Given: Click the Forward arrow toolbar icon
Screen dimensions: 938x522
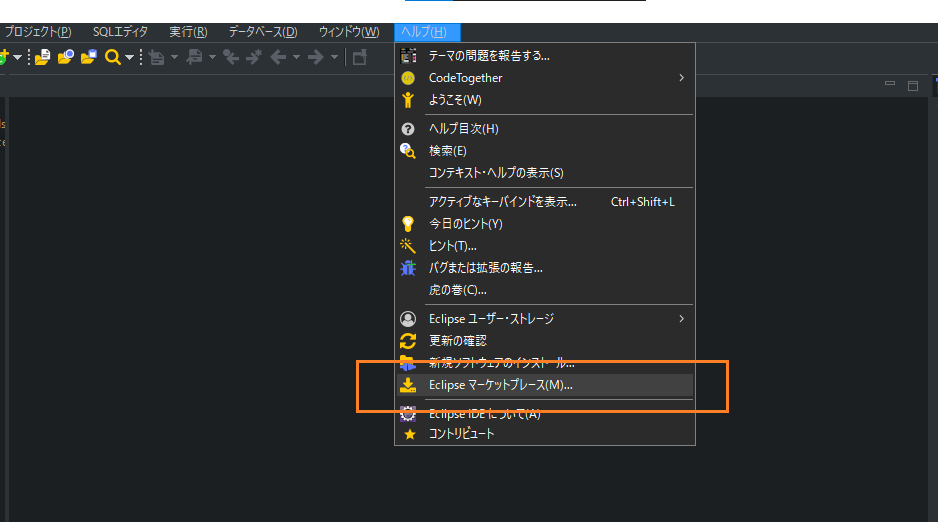Looking at the screenshot, I should [x=316, y=57].
